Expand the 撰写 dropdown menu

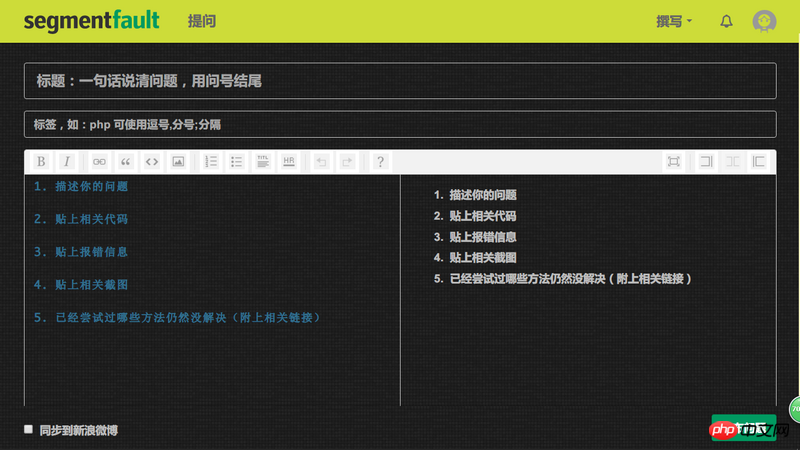(674, 21)
